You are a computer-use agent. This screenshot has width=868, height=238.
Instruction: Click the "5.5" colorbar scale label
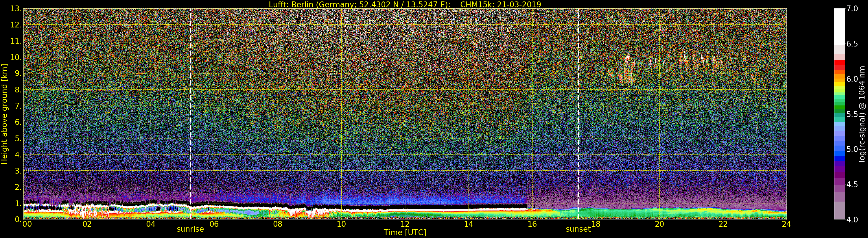(x=852, y=114)
